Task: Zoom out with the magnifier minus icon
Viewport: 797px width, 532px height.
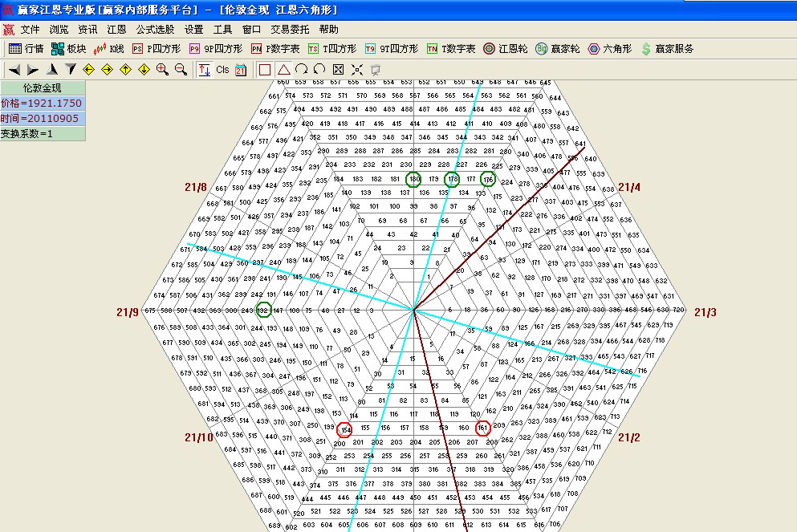Action: [179, 70]
